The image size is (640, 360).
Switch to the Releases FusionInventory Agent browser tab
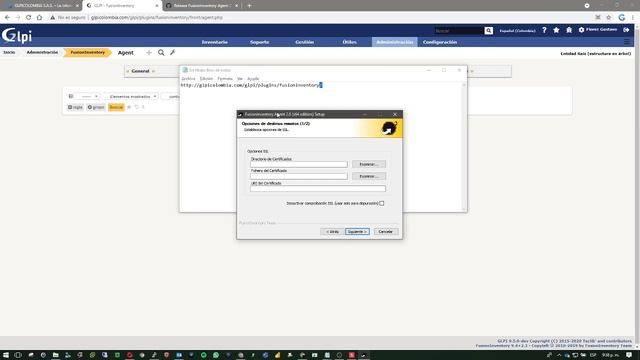click(x=202, y=6)
